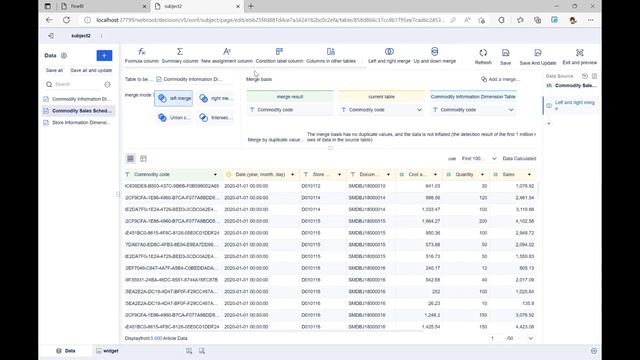Screen dimensions: 640x360
Task: Click the info icon beside Data heading
Action: (64, 56)
